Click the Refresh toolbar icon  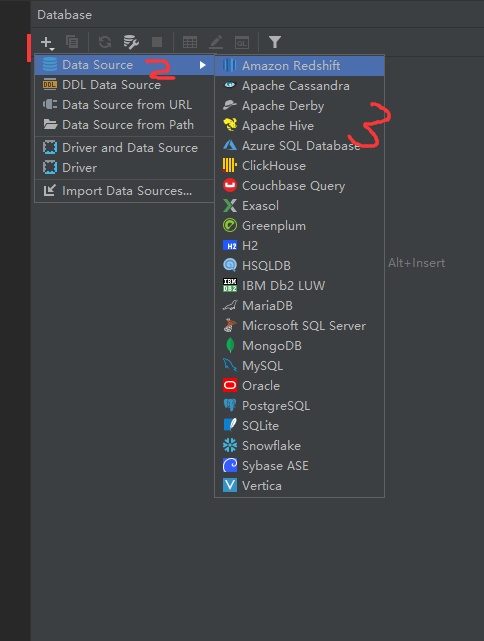(105, 42)
